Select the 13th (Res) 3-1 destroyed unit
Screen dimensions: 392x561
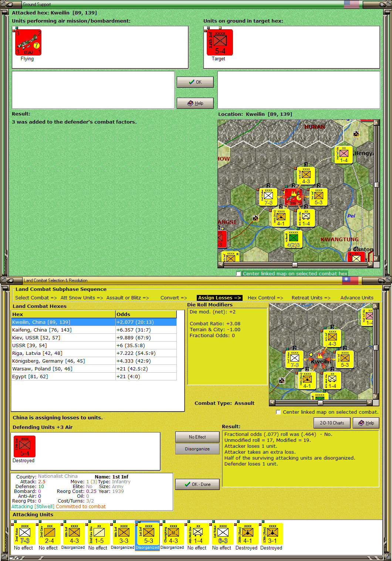pos(272,534)
